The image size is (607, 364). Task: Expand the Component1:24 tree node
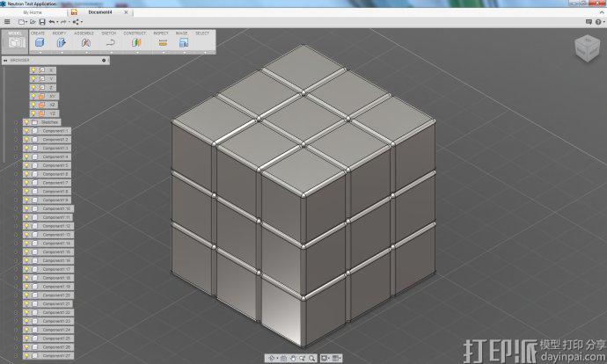[16, 330]
